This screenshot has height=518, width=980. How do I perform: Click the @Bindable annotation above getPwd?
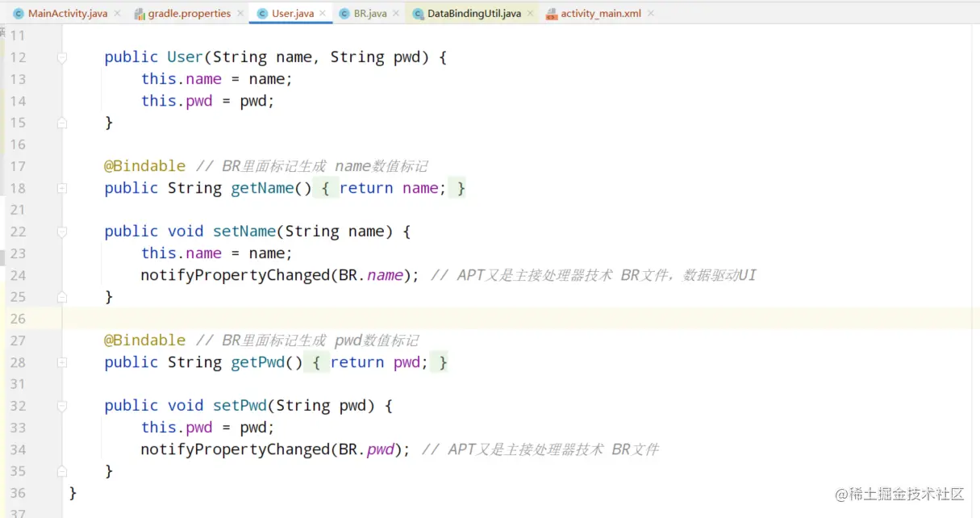pyautogui.click(x=145, y=340)
